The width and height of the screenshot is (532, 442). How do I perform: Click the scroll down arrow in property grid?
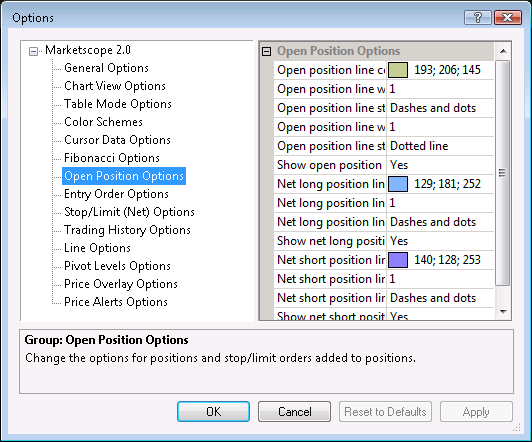pyautogui.click(x=503, y=311)
